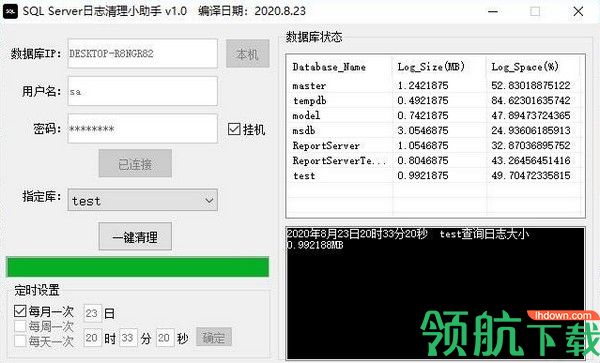Click the seconds field before 秒
600x363 pixels.
coord(165,337)
